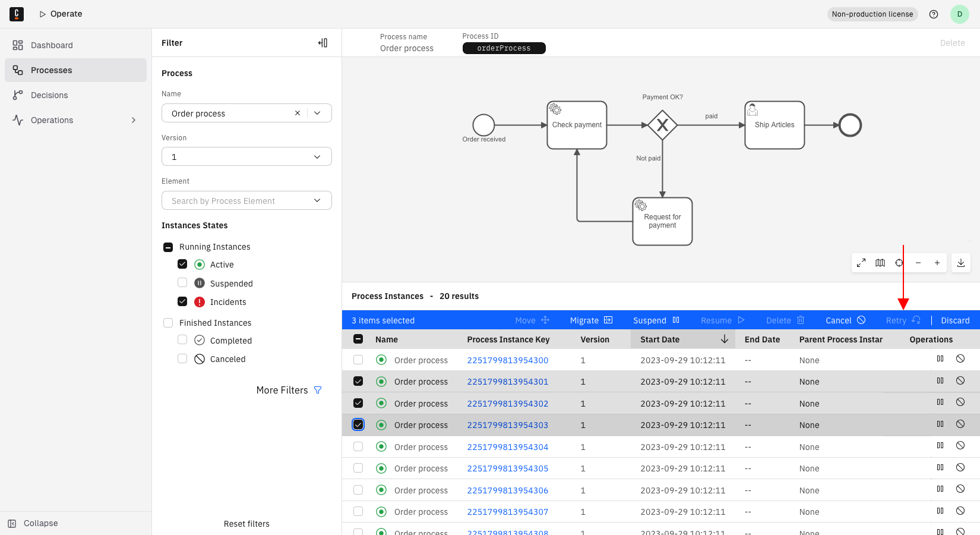Open the Version dropdown

click(x=246, y=156)
